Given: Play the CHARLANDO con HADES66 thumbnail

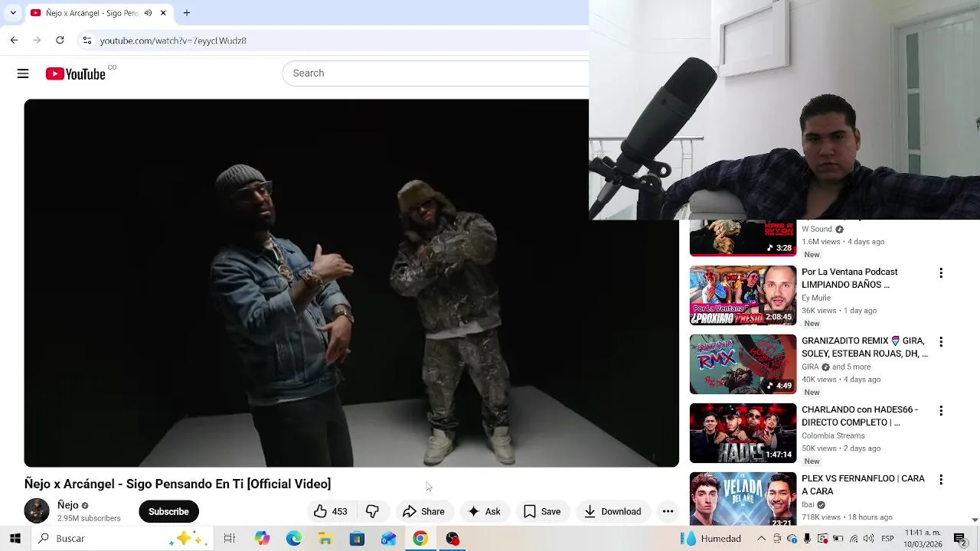Looking at the screenshot, I should tap(743, 433).
